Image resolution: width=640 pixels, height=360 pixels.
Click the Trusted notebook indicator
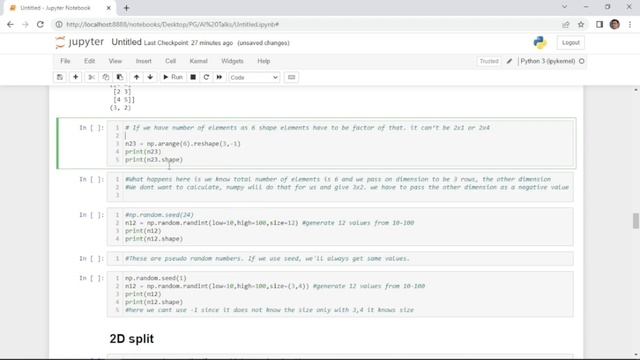489,61
